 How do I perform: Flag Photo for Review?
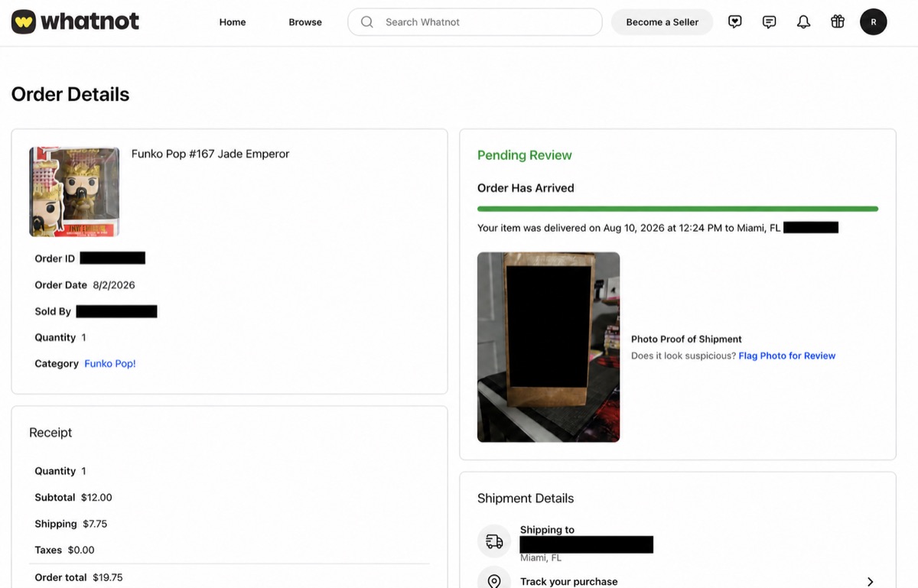787,356
